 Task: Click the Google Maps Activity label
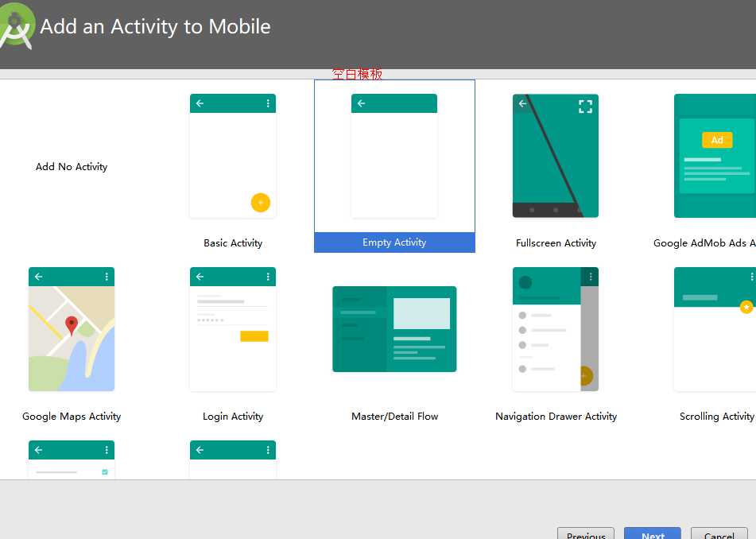[72, 416]
